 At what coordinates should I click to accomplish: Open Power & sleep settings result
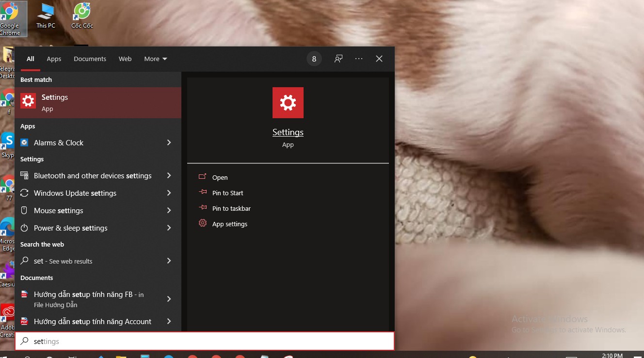(98, 228)
